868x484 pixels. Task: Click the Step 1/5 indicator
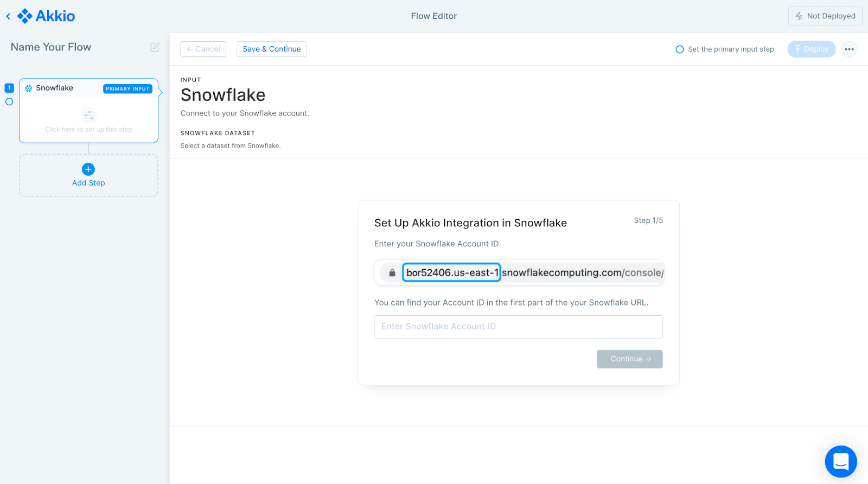648,220
